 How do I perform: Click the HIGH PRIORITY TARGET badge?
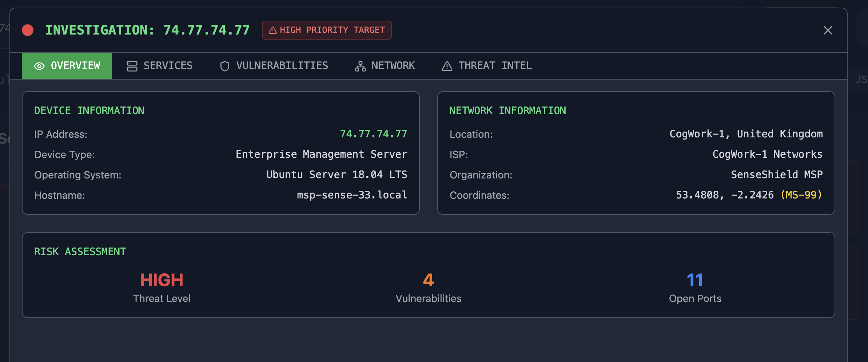pyautogui.click(x=326, y=30)
